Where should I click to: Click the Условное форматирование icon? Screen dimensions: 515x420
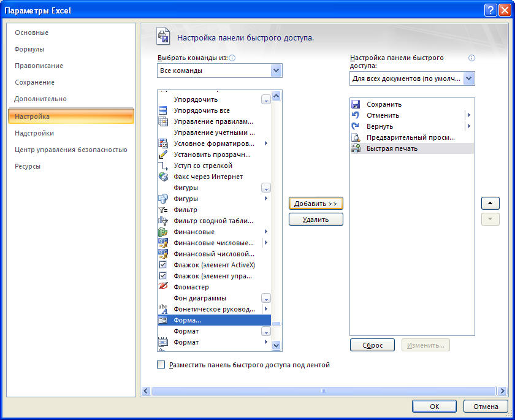163,143
